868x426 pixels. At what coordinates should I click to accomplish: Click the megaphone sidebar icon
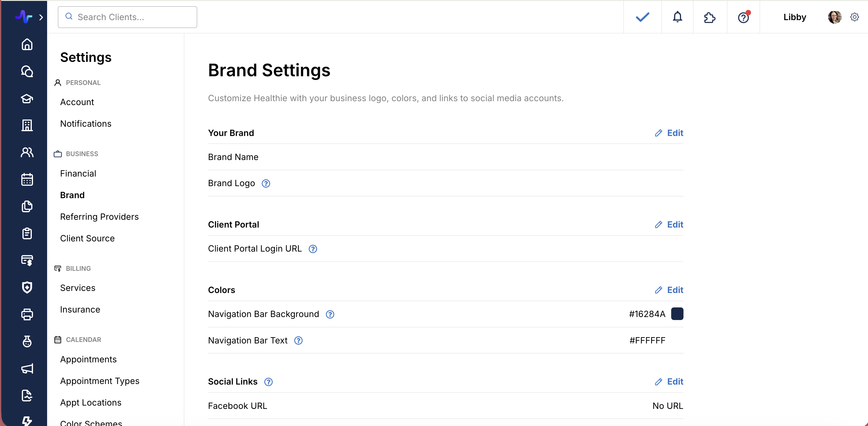point(27,368)
